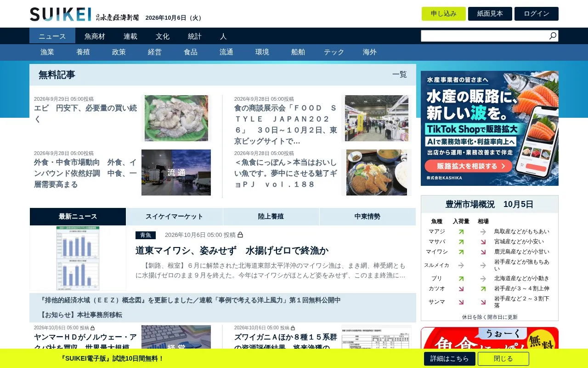
Task: Click the 紙面見本 button
Action: point(490,14)
